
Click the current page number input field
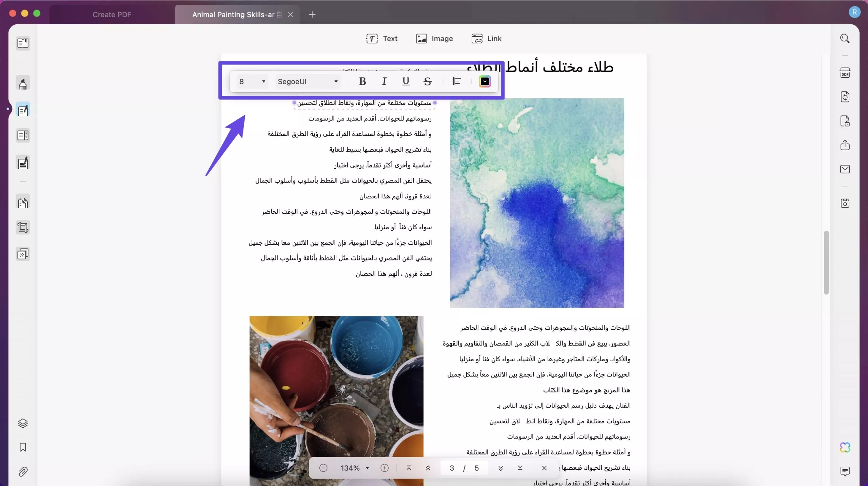451,467
